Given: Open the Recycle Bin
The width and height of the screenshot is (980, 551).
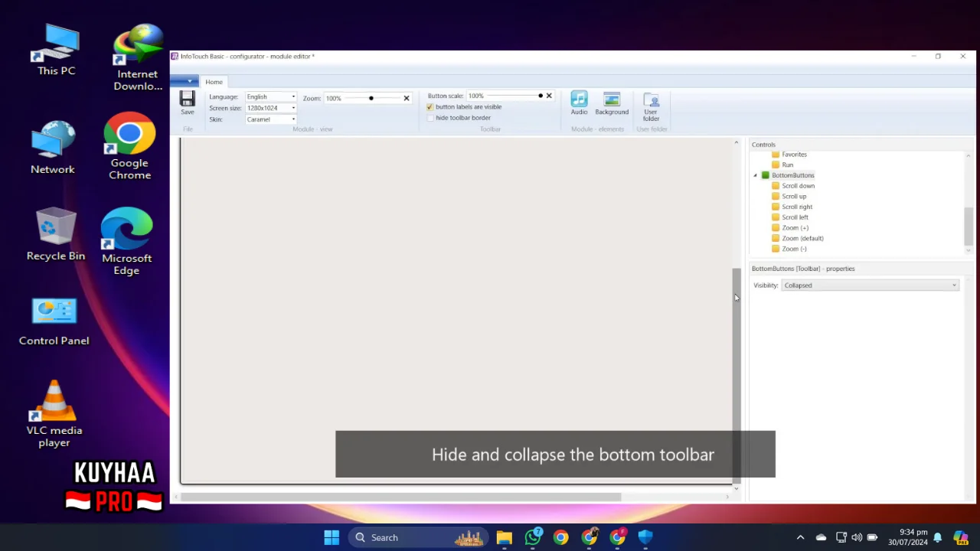Looking at the screenshot, I should (x=55, y=234).
